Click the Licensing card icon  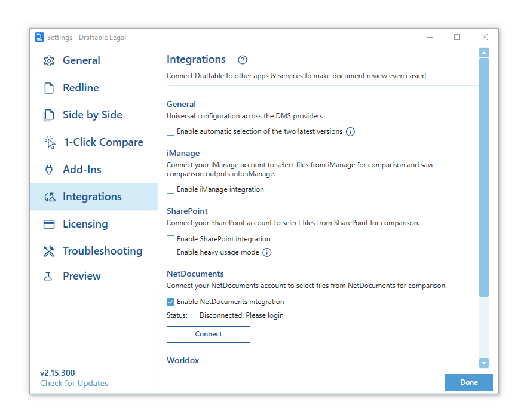coord(49,224)
